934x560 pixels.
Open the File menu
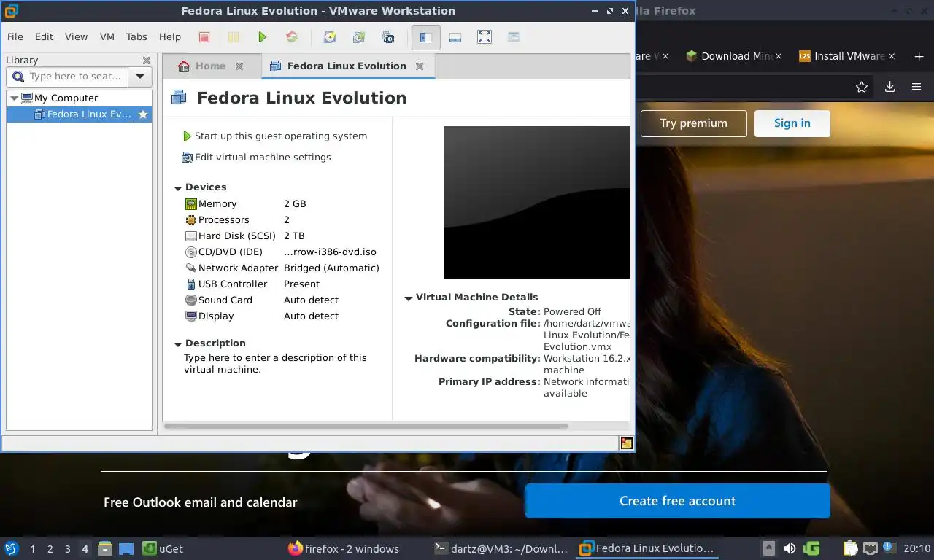[15, 36]
